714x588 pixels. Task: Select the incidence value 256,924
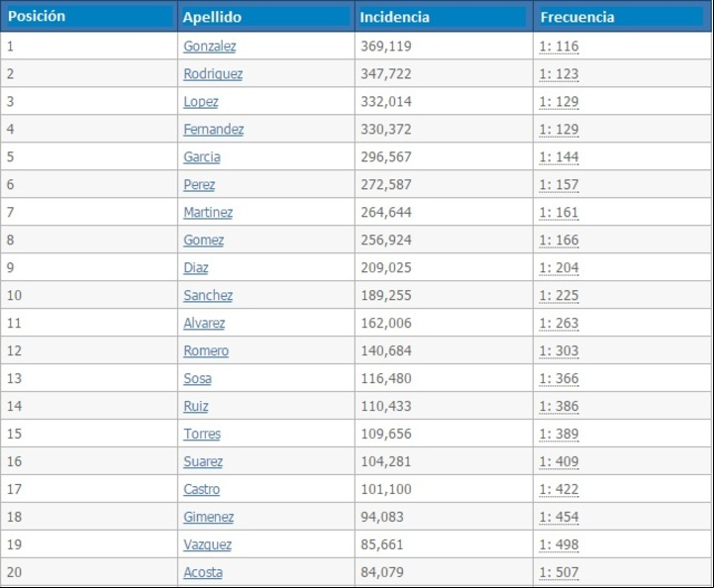point(386,240)
